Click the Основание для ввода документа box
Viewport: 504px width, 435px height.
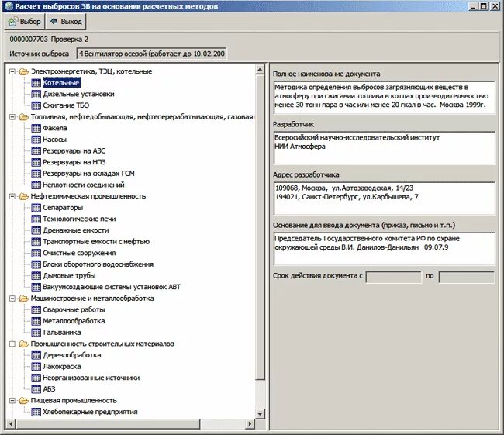[x=384, y=249]
